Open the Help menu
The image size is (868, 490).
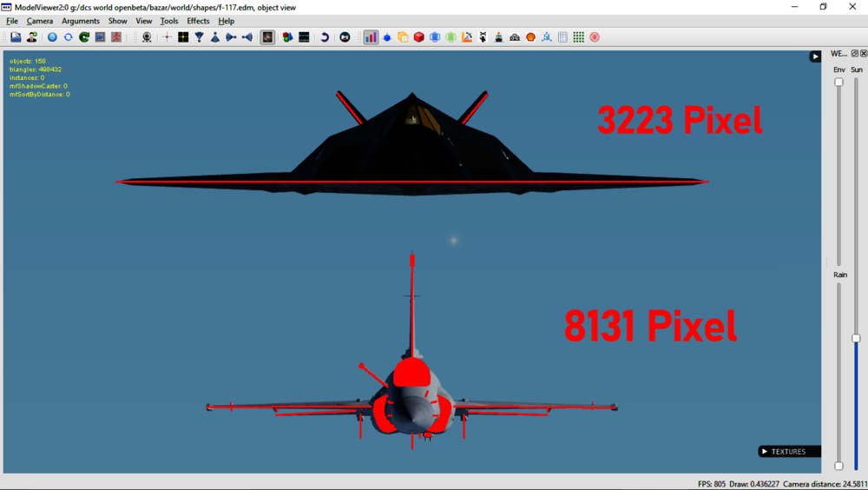pyautogui.click(x=227, y=21)
